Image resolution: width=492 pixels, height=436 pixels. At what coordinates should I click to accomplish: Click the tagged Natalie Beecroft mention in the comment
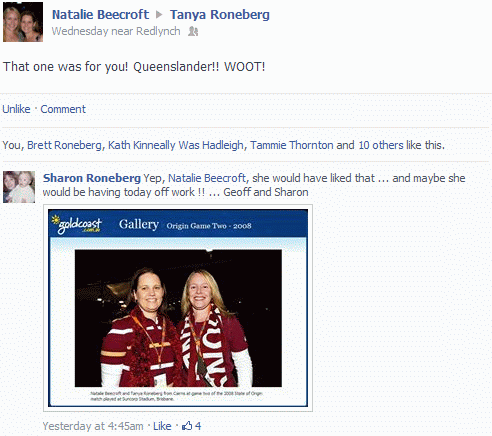[207, 178]
